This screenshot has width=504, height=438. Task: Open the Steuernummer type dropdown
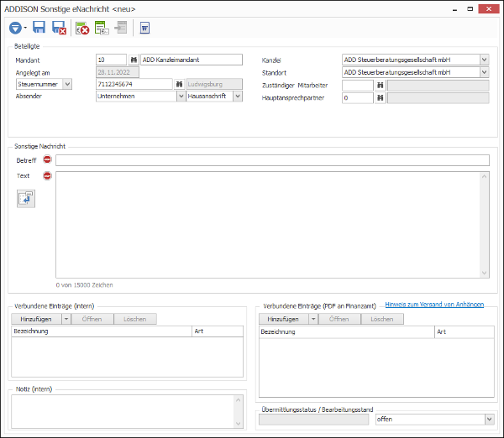point(67,84)
